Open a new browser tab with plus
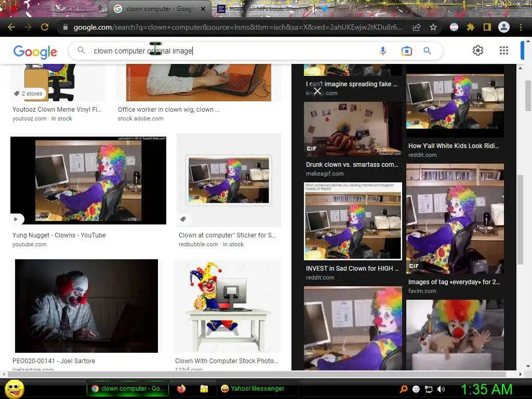 429,9
